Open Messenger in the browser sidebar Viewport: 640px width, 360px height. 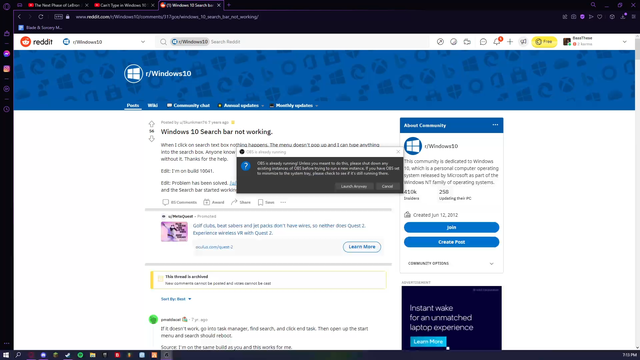[7, 53]
